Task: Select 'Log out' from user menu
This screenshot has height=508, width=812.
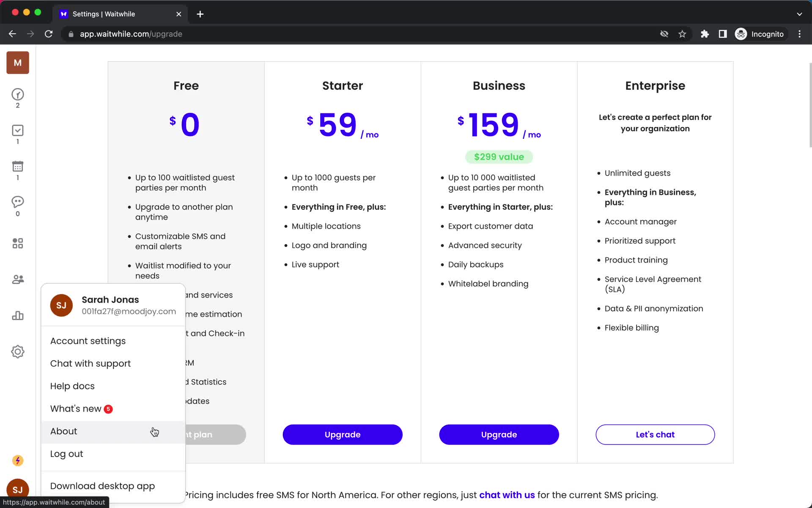Action: (x=66, y=453)
